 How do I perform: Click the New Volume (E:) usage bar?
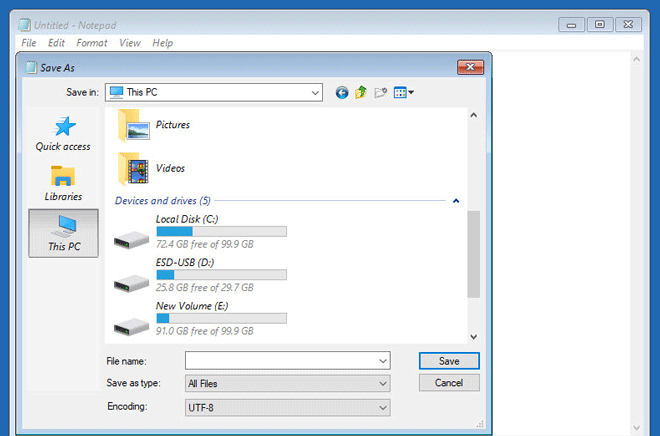221,318
